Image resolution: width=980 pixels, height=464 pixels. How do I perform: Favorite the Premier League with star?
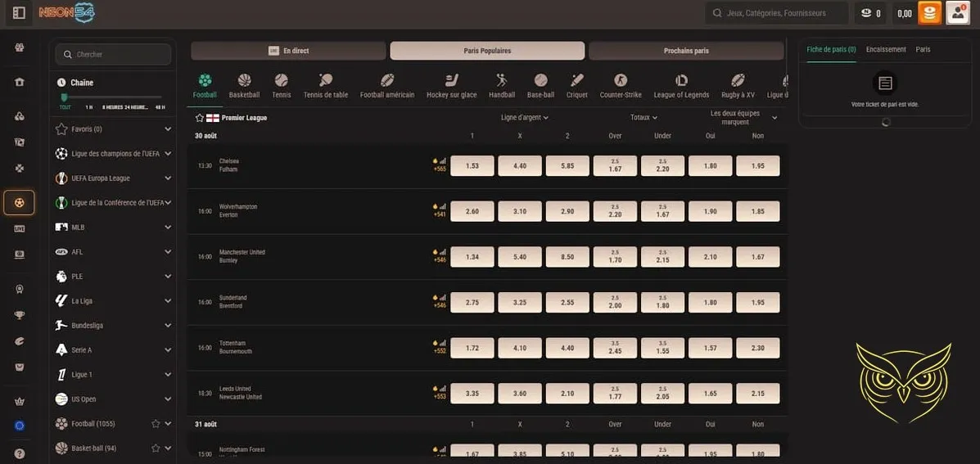pyautogui.click(x=199, y=118)
